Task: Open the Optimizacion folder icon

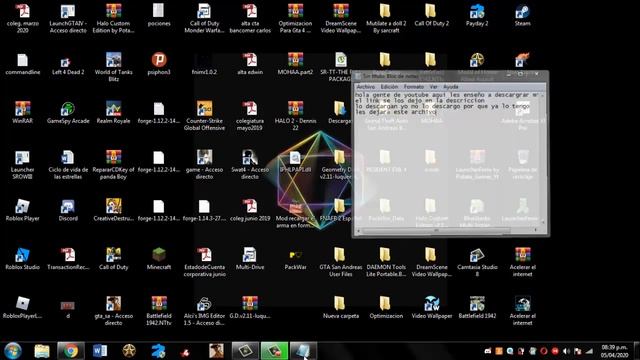Action: (386, 308)
